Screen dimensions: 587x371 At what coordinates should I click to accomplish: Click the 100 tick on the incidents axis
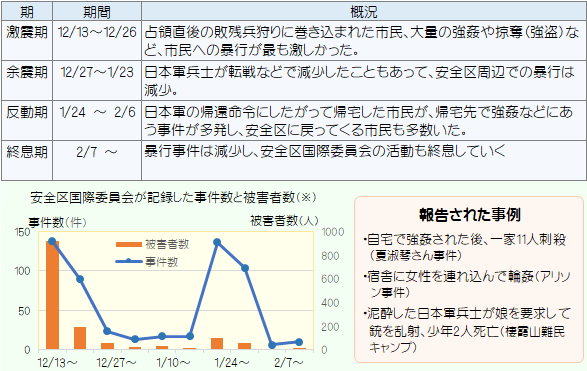coord(22,271)
